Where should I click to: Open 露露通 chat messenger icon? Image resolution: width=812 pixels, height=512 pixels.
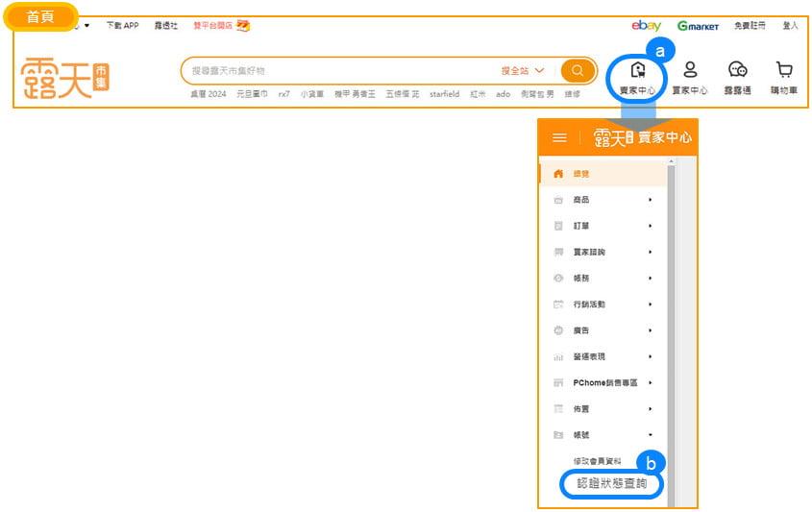tap(737, 76)
